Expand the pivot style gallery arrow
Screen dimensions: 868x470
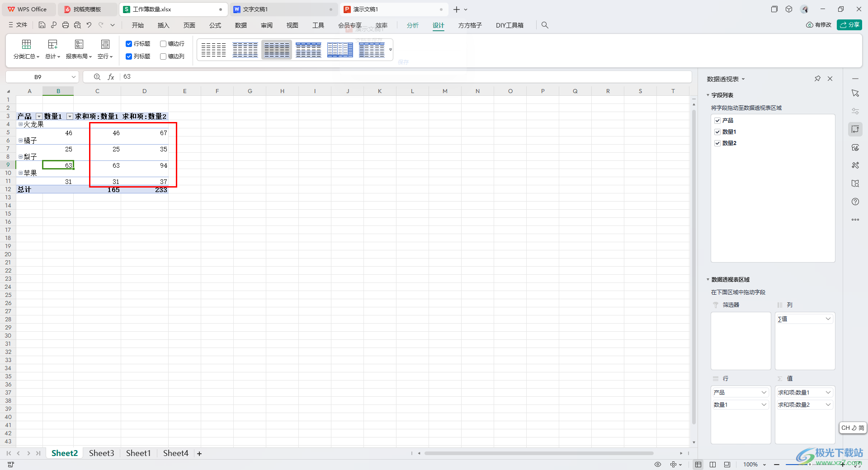[391, 50]
